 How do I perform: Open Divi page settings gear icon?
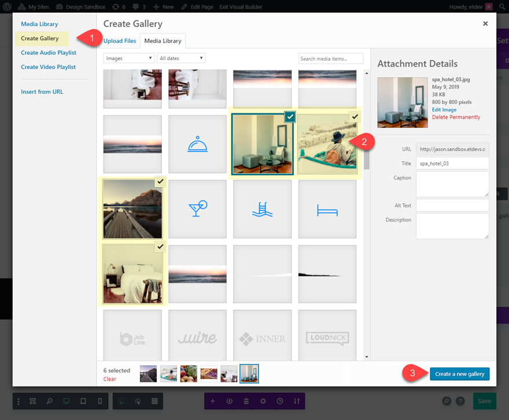point(263,401)
